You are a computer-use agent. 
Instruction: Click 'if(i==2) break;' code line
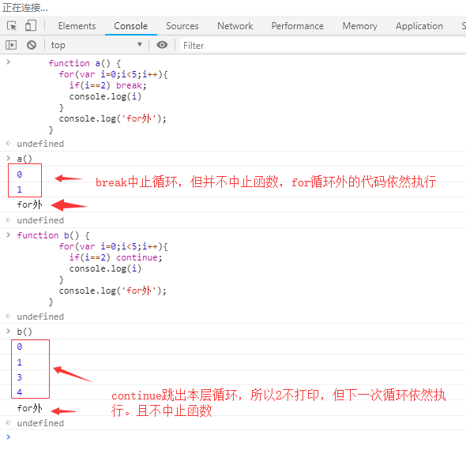[108, 85]
